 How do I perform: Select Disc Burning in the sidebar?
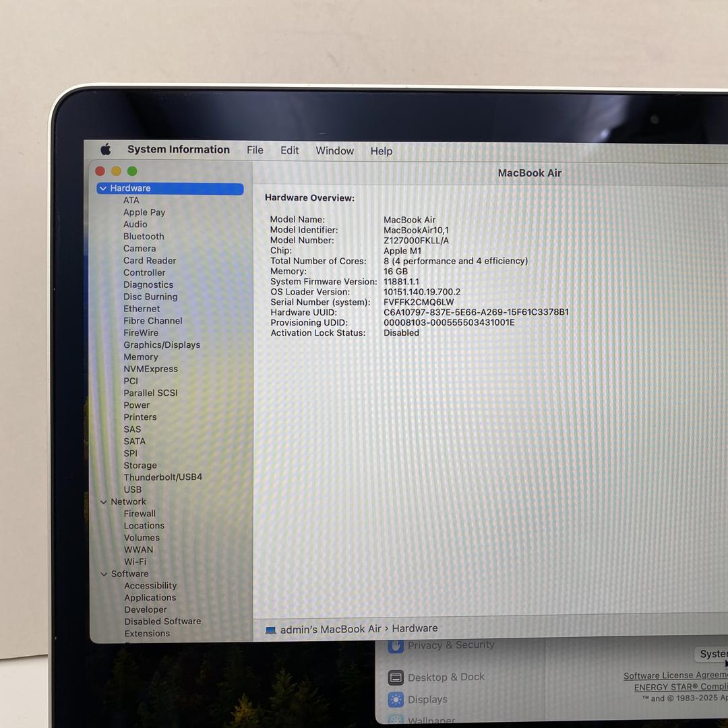tap(150, 297)
